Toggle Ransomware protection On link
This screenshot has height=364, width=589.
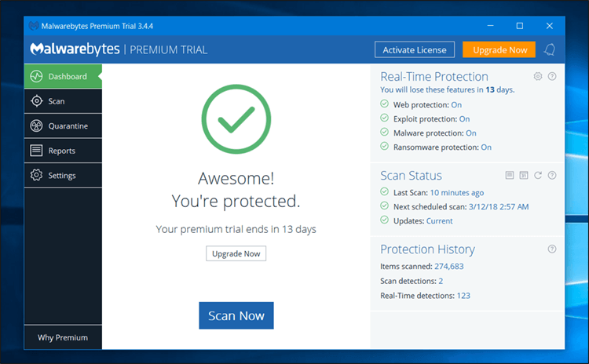point(486,147)
